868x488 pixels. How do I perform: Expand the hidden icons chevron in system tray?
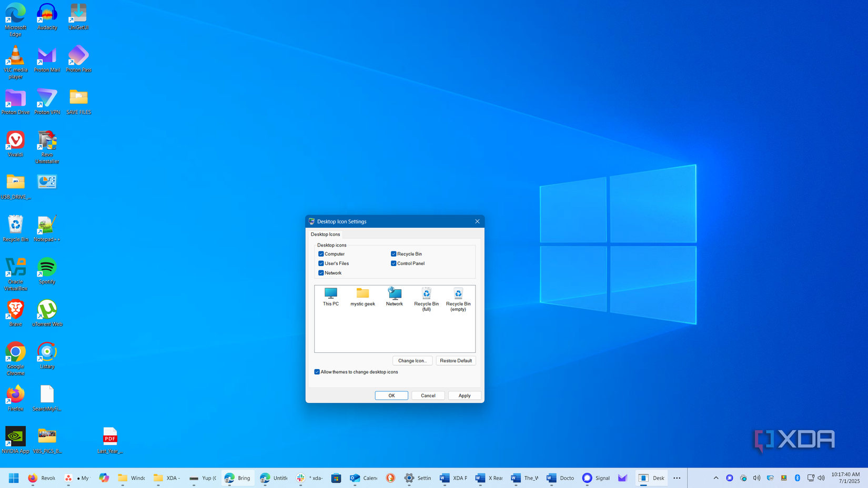pyautogui.click(x=716, y=478)
